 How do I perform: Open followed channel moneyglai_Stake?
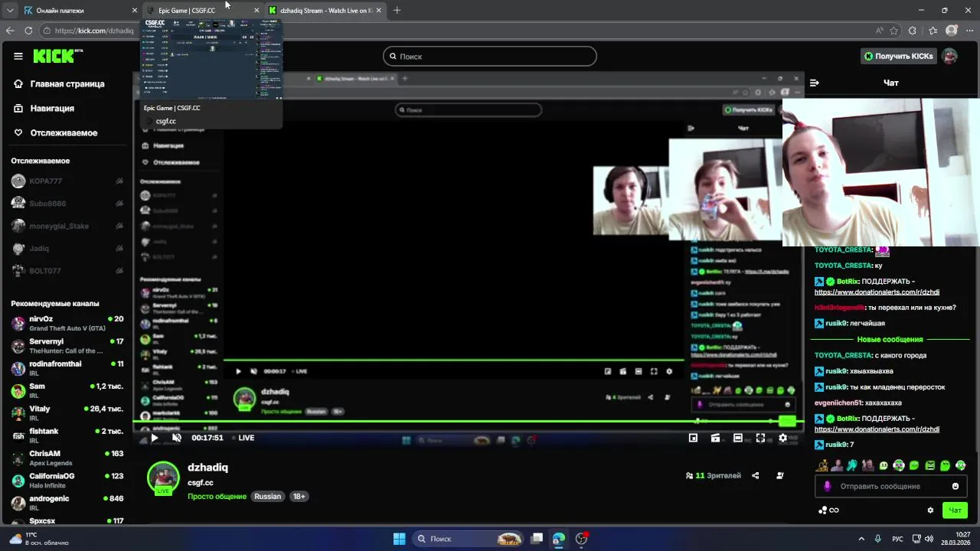(67, 226)
